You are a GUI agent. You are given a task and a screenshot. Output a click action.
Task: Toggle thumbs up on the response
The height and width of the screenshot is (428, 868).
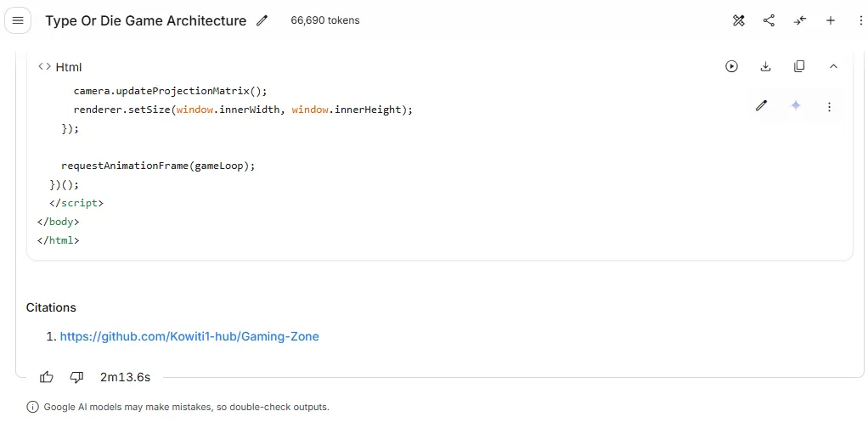click(x=47, y=378)
